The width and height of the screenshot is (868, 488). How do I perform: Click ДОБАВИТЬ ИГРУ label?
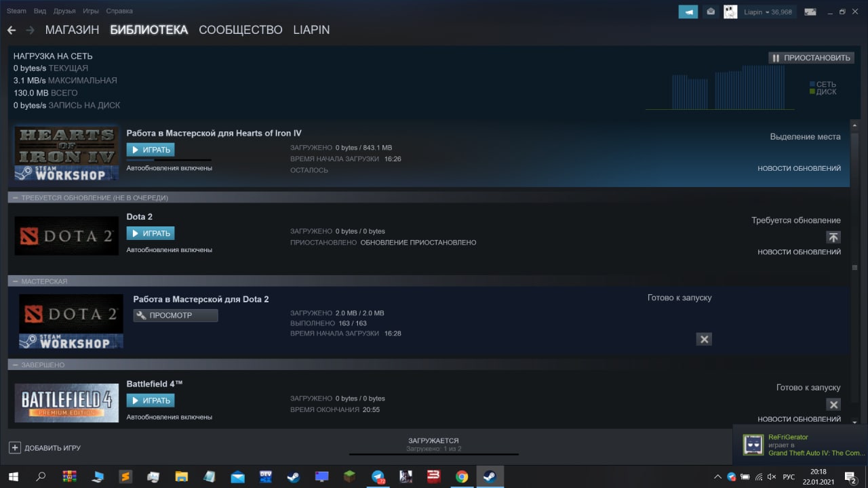coord(52,448)
